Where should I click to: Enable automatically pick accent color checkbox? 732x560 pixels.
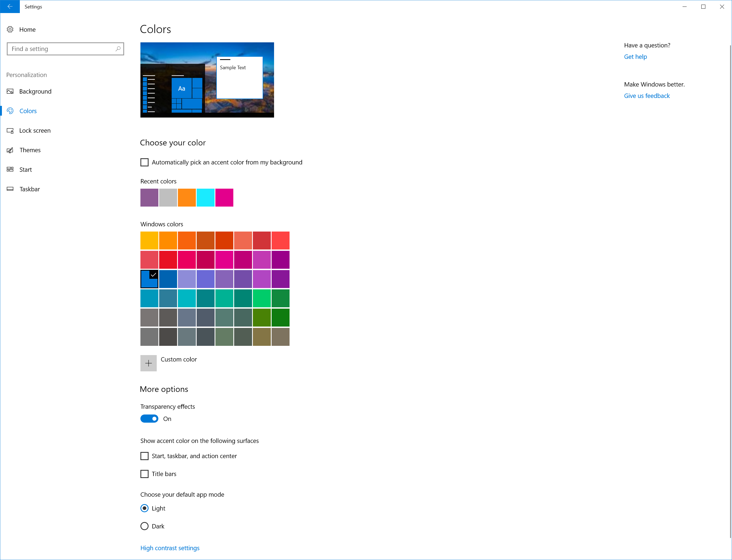[x=144, y=162]
